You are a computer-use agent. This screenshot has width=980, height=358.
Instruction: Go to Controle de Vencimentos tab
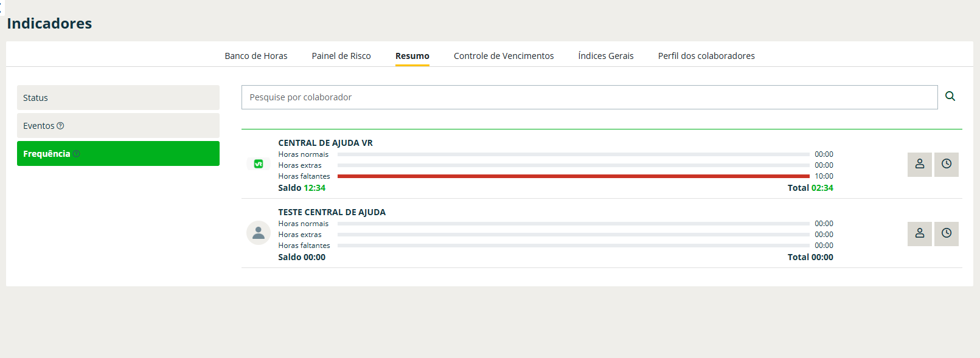(x=504, y=56)
